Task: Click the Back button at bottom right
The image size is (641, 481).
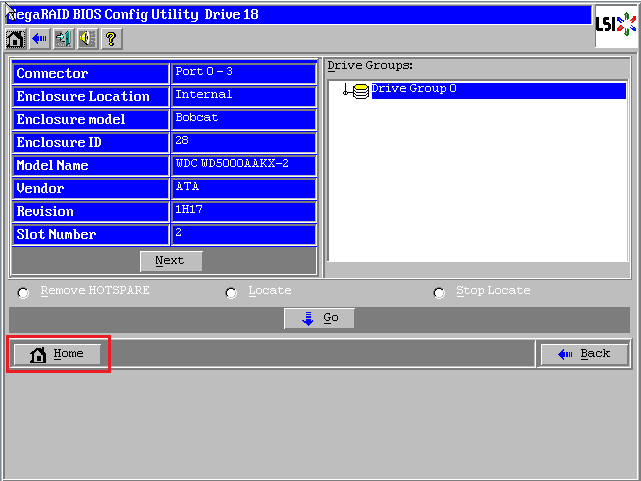Action: point(584,354)
